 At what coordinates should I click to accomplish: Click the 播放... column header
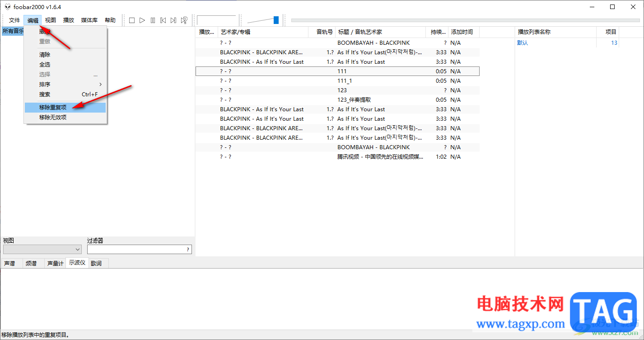point(207,32)
